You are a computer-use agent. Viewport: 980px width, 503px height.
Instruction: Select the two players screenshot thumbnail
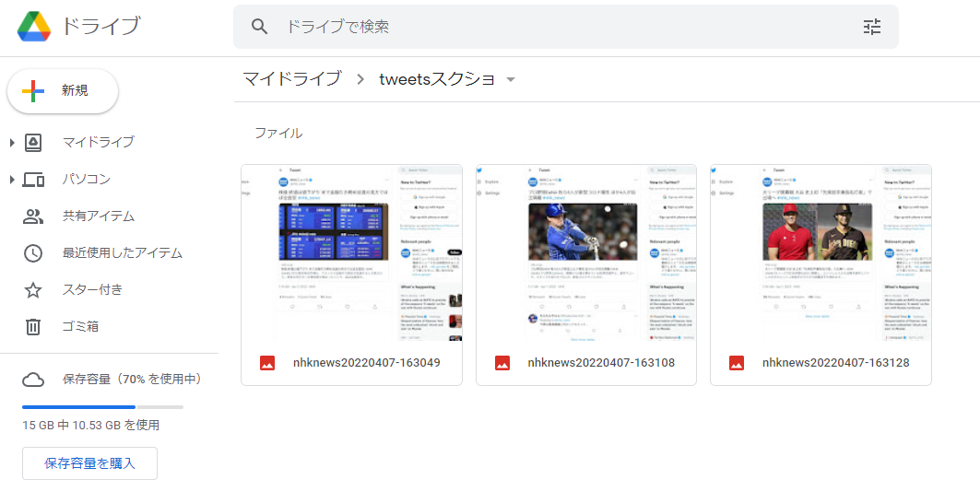coord(821,252)
